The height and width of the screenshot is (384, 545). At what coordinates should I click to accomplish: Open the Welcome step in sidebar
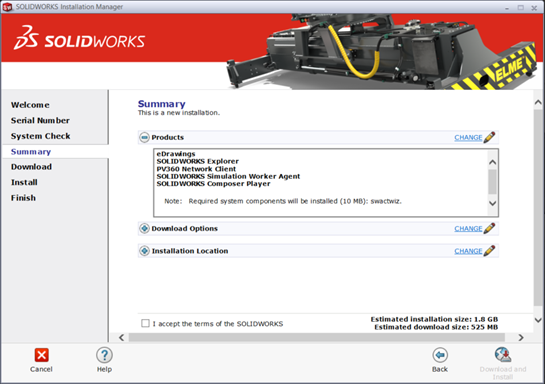tap(30, 105)
